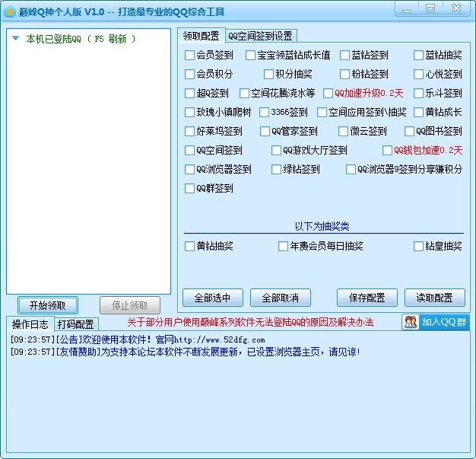The width and height of the screenshot is (476, 459).
Task: Select the 友情赞助 log entry line
Action: click(186, 352)
